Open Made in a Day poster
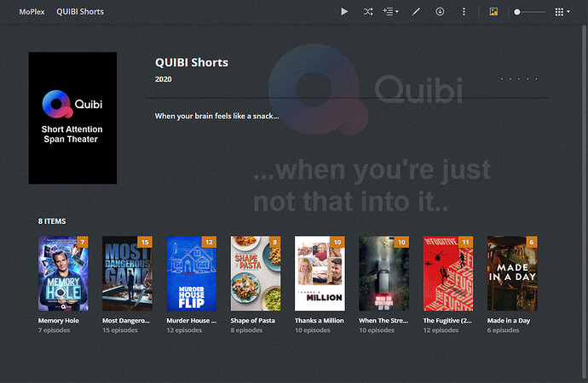 [512, 273]
